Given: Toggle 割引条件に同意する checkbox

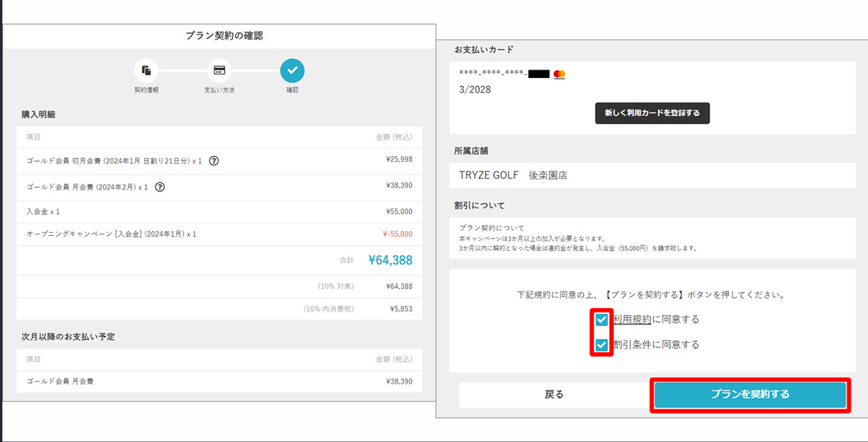Looking at the screenshot, I should [x=602, y=345].
